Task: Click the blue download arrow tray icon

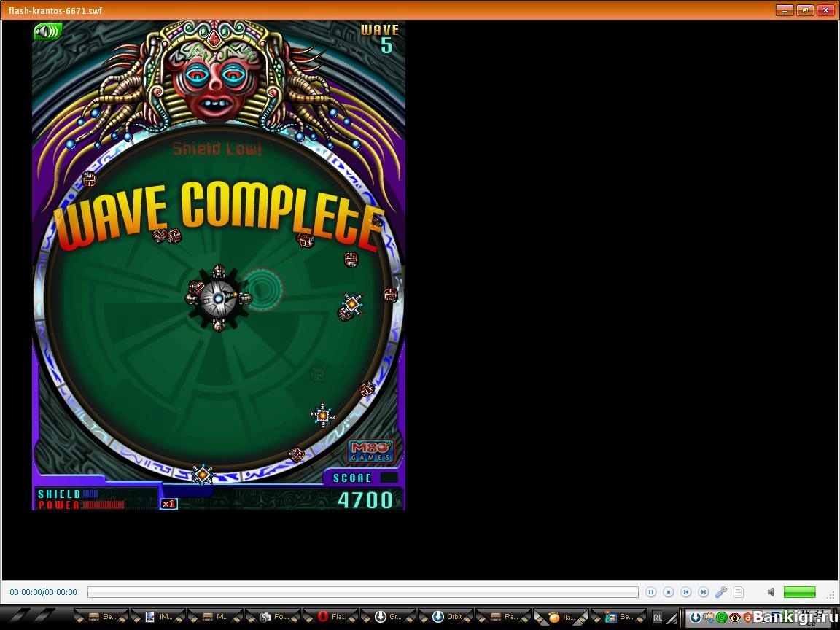Action: pyautogui.click(x=696, y=617)
